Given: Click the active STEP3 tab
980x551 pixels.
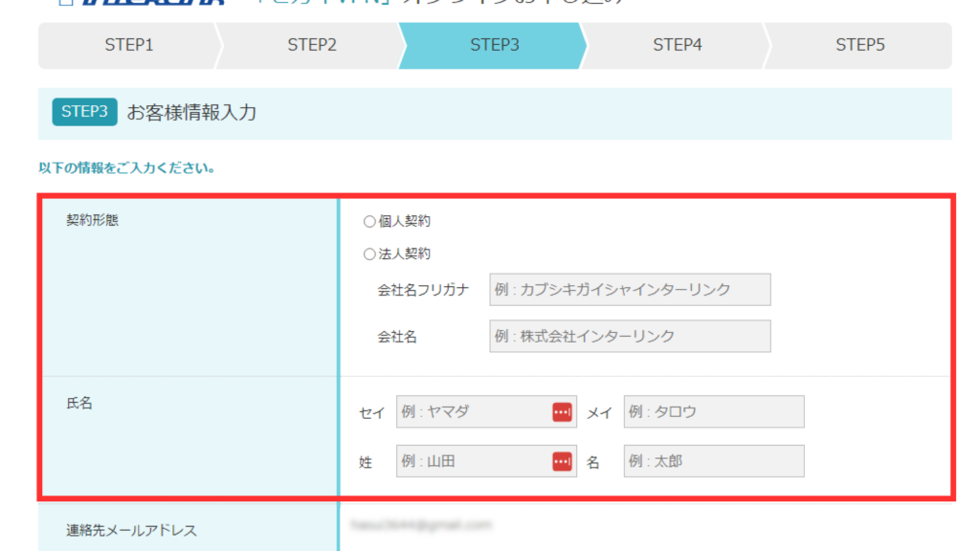Looking at the screenshot, I should [494, 46].
